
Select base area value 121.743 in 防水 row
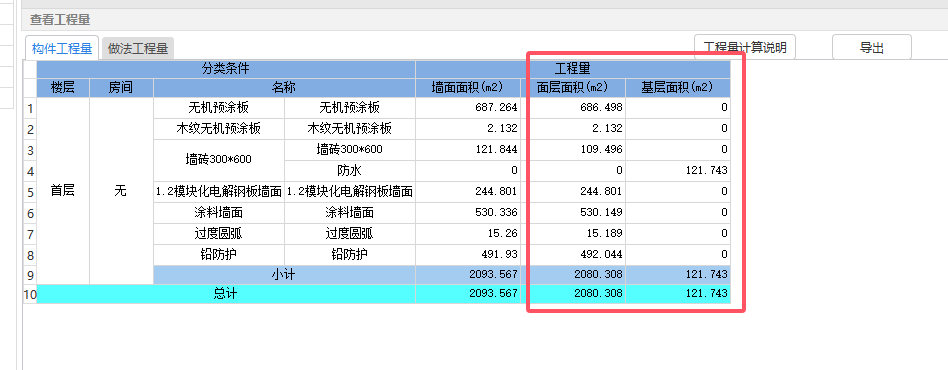(678, 170)
